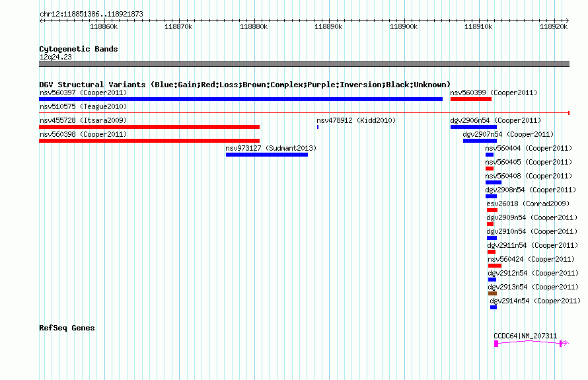Click the dgv2910n54 (Cooper2011) label
The image size is (588, 380).
(532, 231)
